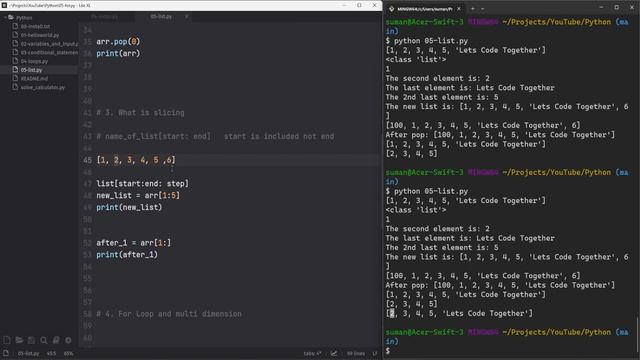This screenshot has height=360, width=640.
Task: Select the 05-list.py editor tab
Action: point(161,17)
